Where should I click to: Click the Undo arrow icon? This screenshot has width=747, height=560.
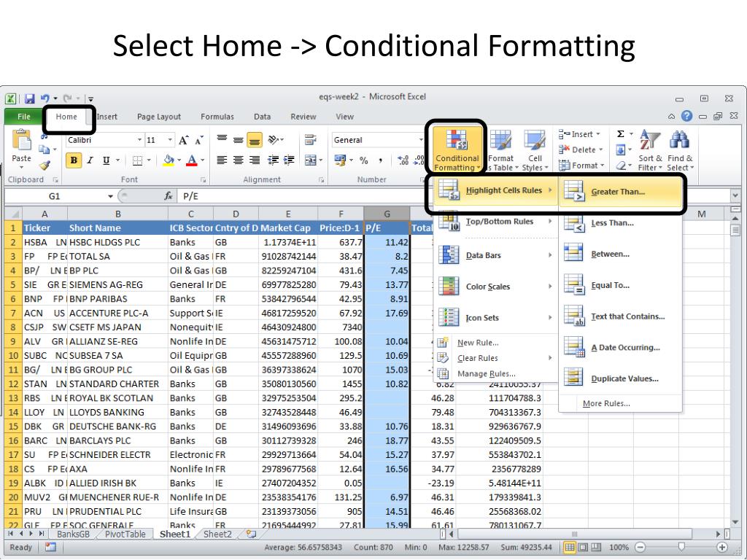coord(45,98)
